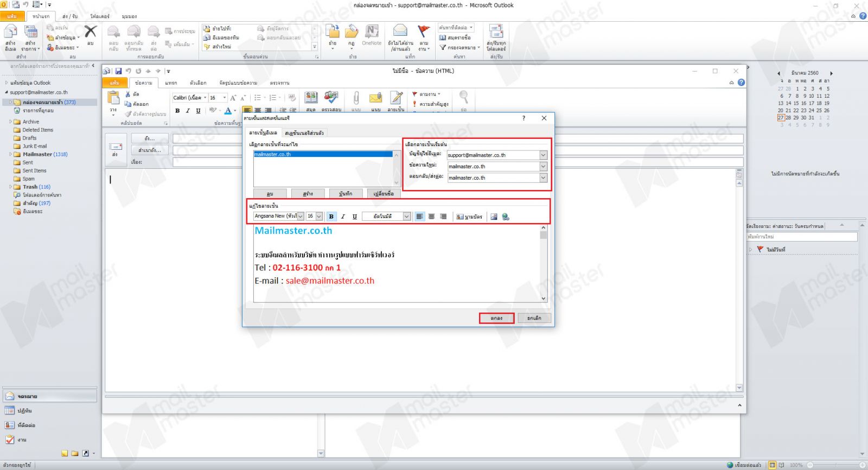Right-align signature text
The width and height of the screenshot is (868, 470).
tap(443, 217)
